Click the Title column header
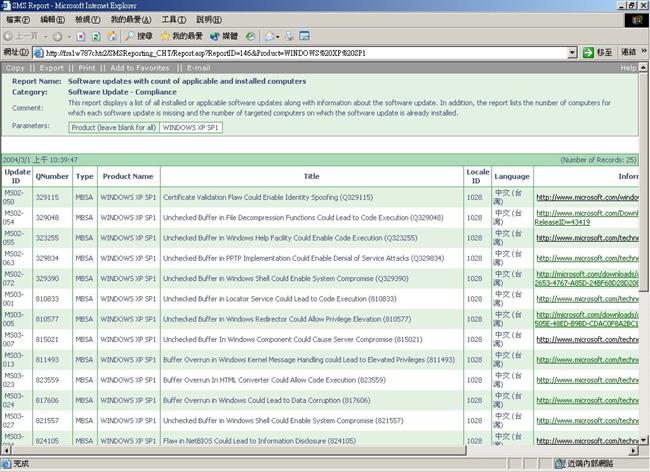The width and height of the screenshot is (650, 472). pyautogui.click(x=312, y=176)
